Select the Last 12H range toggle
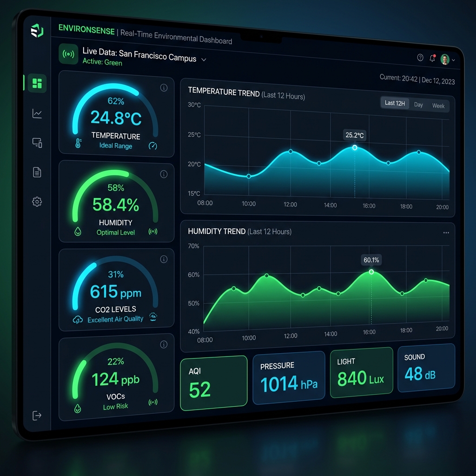Image resolution: width=476 pixels, height=476 pixels. coord(395,103)
